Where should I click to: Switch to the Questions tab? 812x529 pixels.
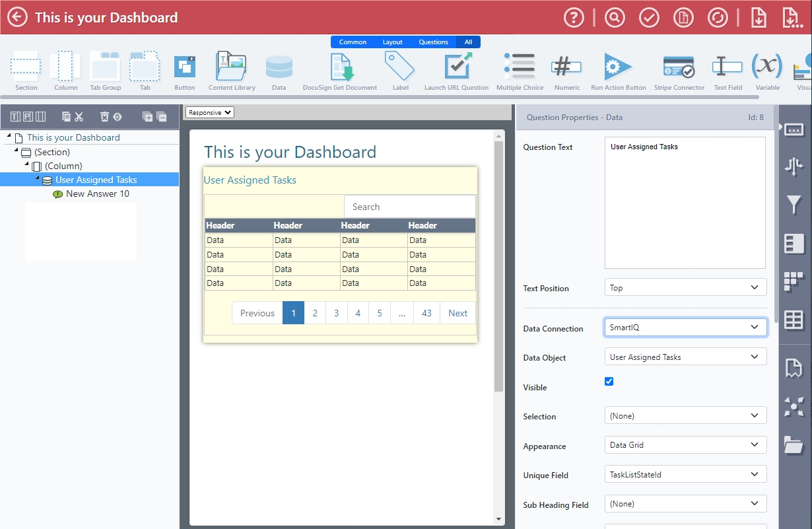tap(433, 42)
